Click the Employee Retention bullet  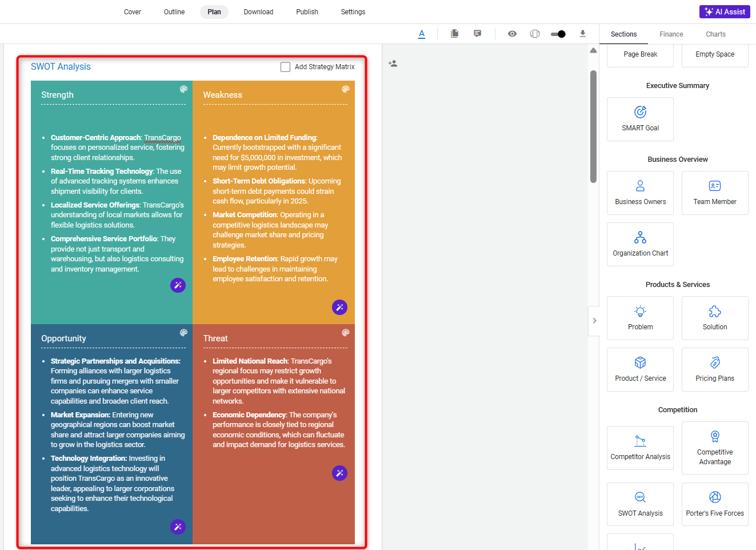click(275, 269)
